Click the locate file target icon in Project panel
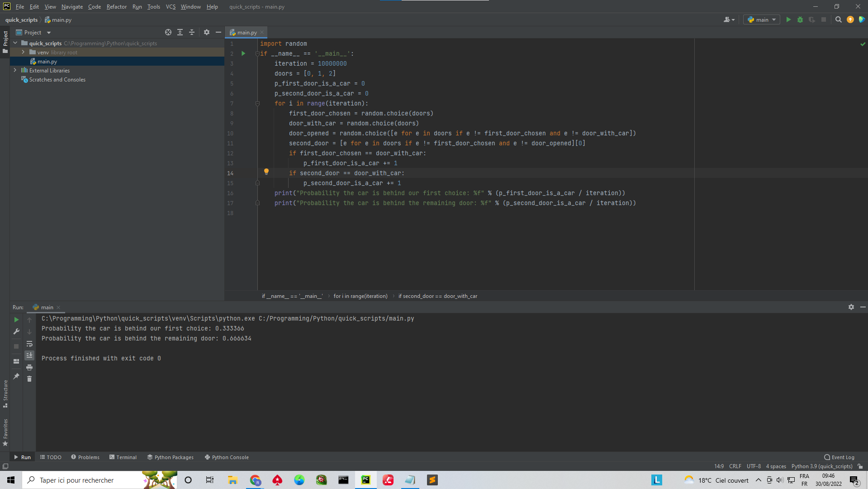 tap(168, 32)
